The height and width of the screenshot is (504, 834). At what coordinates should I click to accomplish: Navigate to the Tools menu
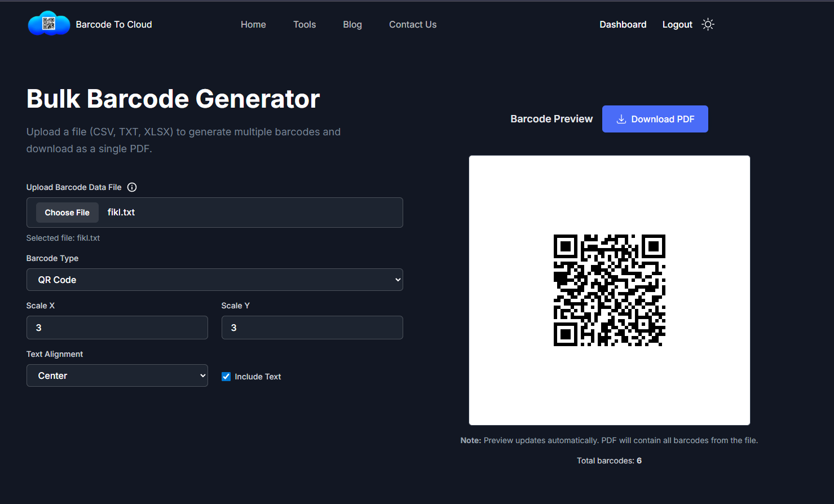[x=305, y=24]
